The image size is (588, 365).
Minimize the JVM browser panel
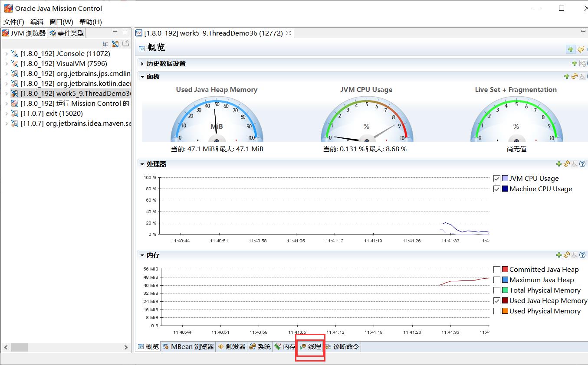(x=115, y=32)
